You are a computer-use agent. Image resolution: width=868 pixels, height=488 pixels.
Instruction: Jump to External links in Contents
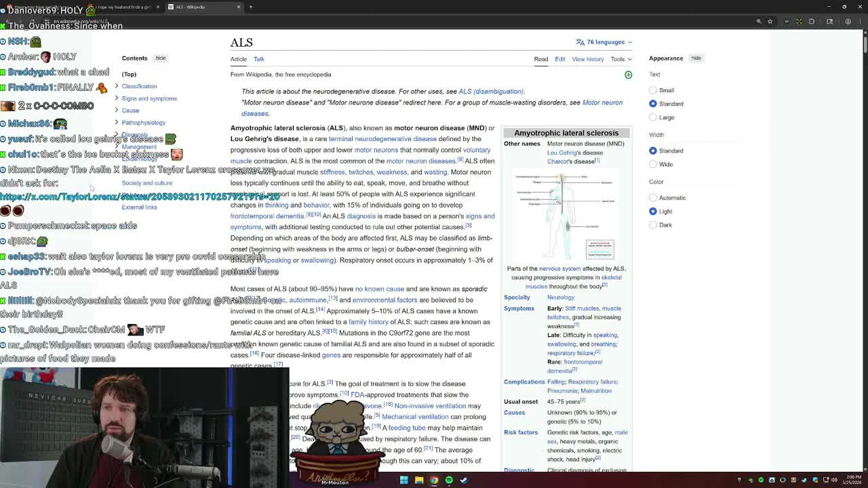[x=140, y=207]
